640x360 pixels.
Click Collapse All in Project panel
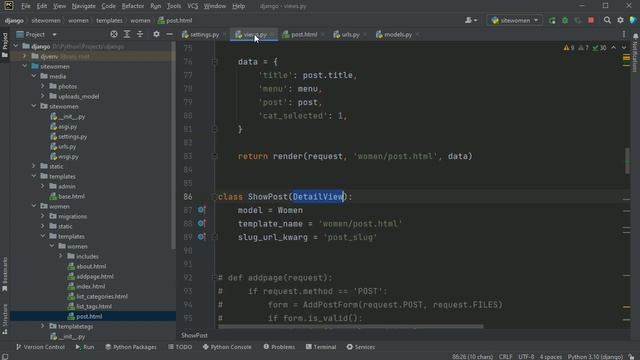click(140, 35)
